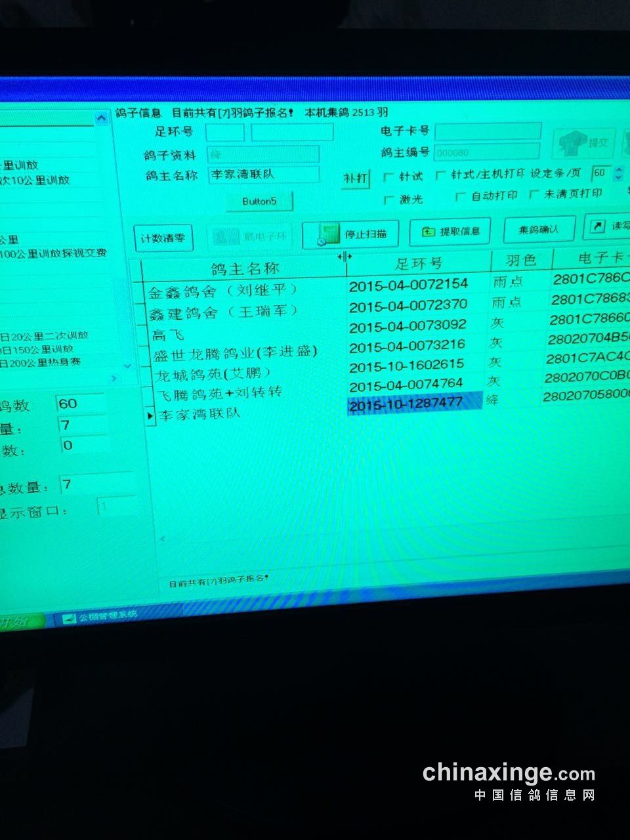Toggle the 激光 checkbox

(388, 199)
